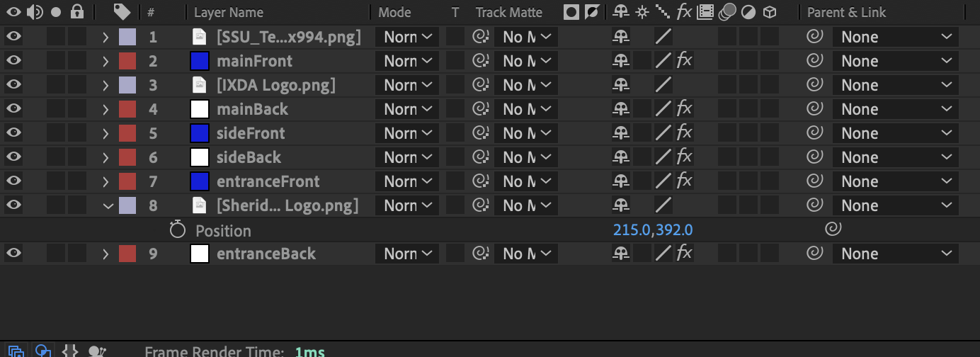Image resolution: width=980 pixels, height=357 pixels.
Task: Toggle the fx effects switch on entranceBack
Action: (x=684, y=254)
